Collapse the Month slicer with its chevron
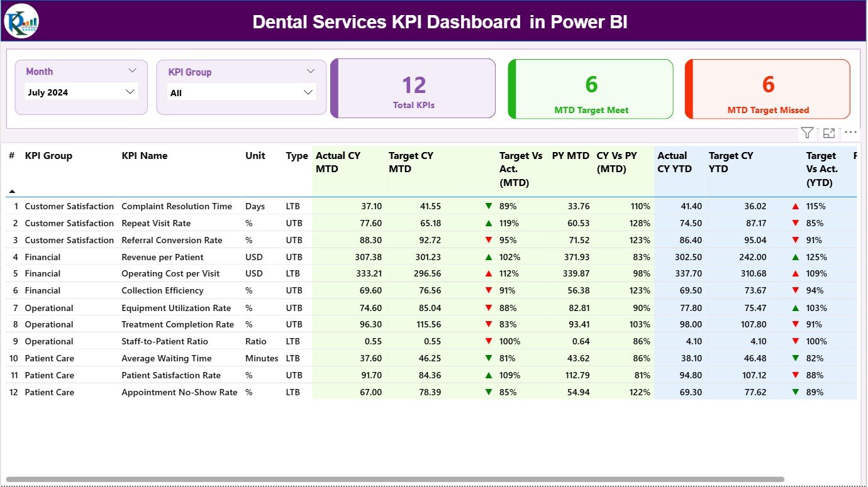 (132, 70)
